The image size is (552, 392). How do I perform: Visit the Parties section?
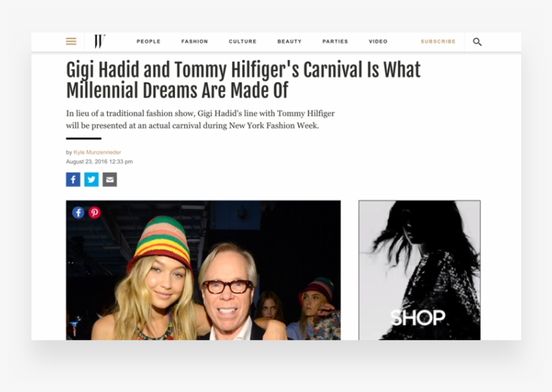pyautogui.click(x=335, y=42)
